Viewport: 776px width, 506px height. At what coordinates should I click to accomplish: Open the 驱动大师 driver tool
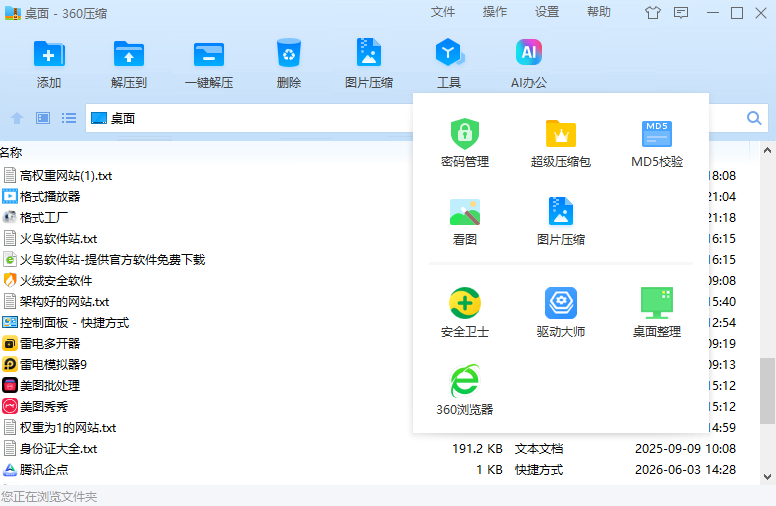pos(561,313)
